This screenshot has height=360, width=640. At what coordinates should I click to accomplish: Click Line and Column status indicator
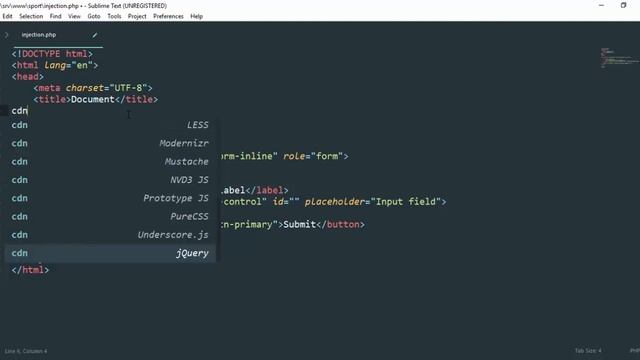pos(26,351)
